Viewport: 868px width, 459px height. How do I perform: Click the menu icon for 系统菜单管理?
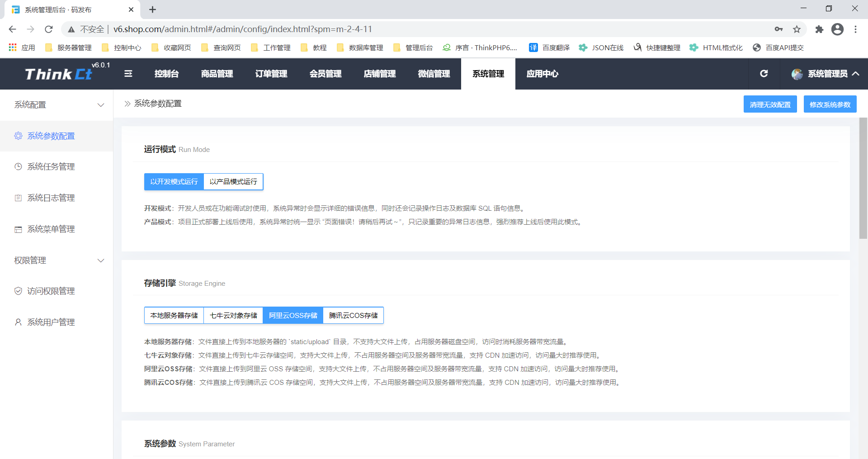point(18,229)
